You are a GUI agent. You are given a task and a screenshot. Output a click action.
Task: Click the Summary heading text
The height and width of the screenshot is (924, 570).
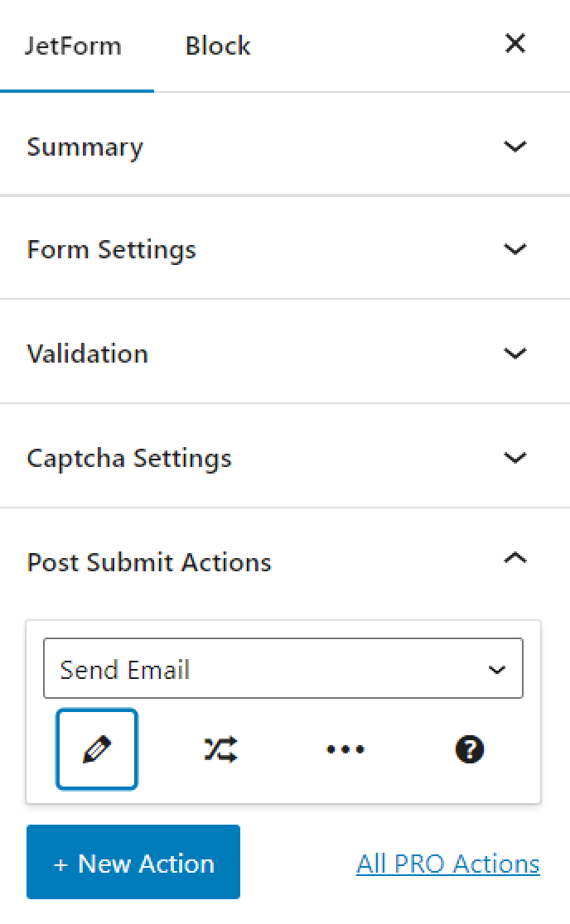pos(85,147)
